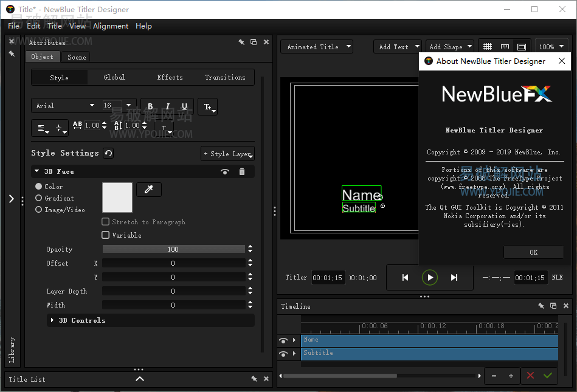This screenshot has width=577, height=392.
Task: Show the grid overlay in preview
Action: pos(488,47)
